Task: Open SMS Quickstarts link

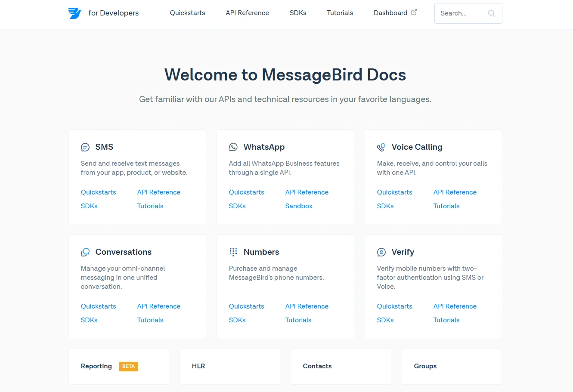Action: tap(98, 192)
